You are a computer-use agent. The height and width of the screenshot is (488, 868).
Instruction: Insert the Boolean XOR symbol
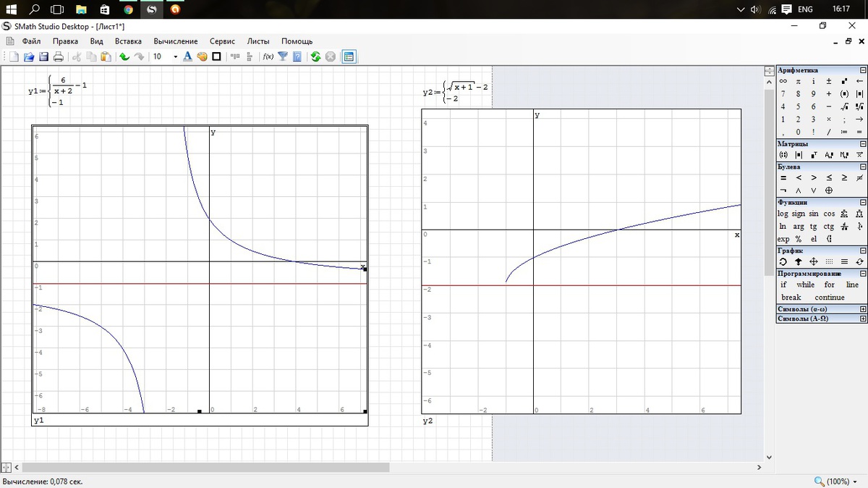(x=829, y=190)
